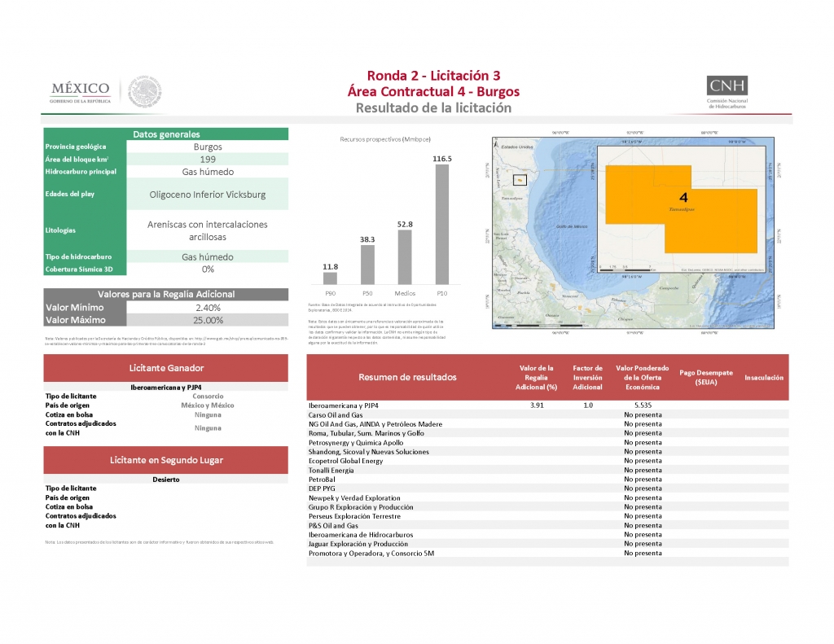The image size is (834, 644).
Task: Click the CNH logo
Action: [x=731, y=92]
